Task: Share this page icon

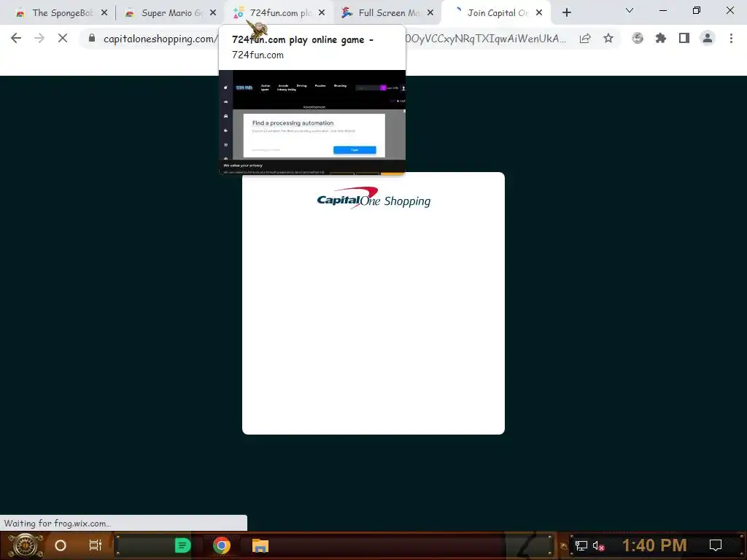Action: (x=585, y=39)
